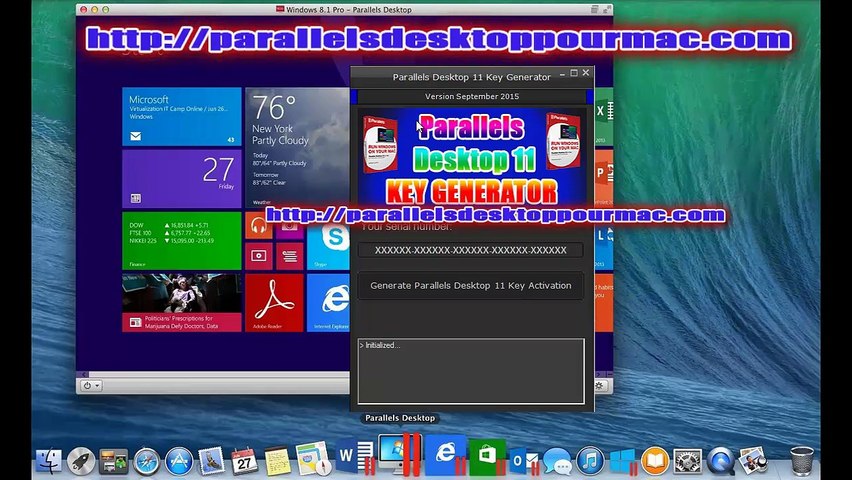Open Internet Explorer tile on Start screen
The height and width of the screenshot is (480, 852).
[328, 303]
